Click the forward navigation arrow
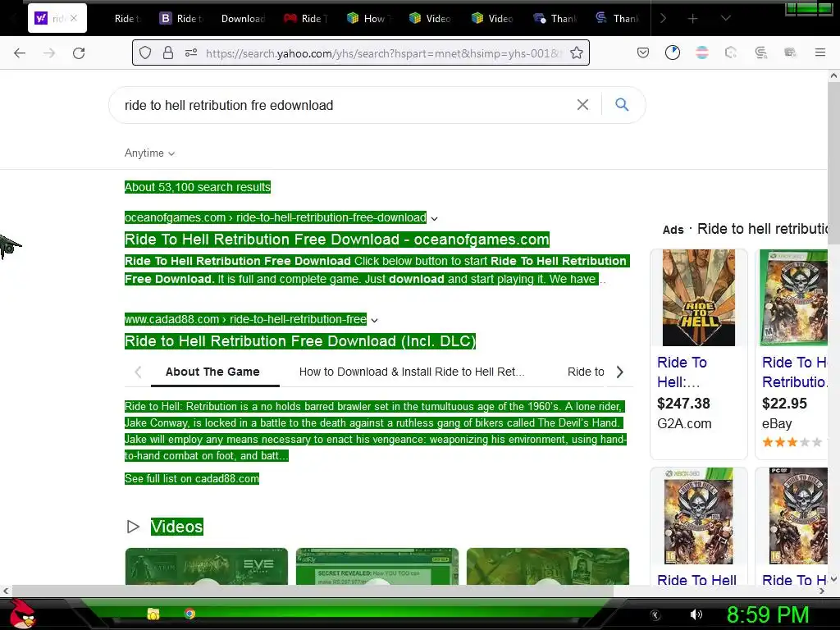 [x=49, y=53]
